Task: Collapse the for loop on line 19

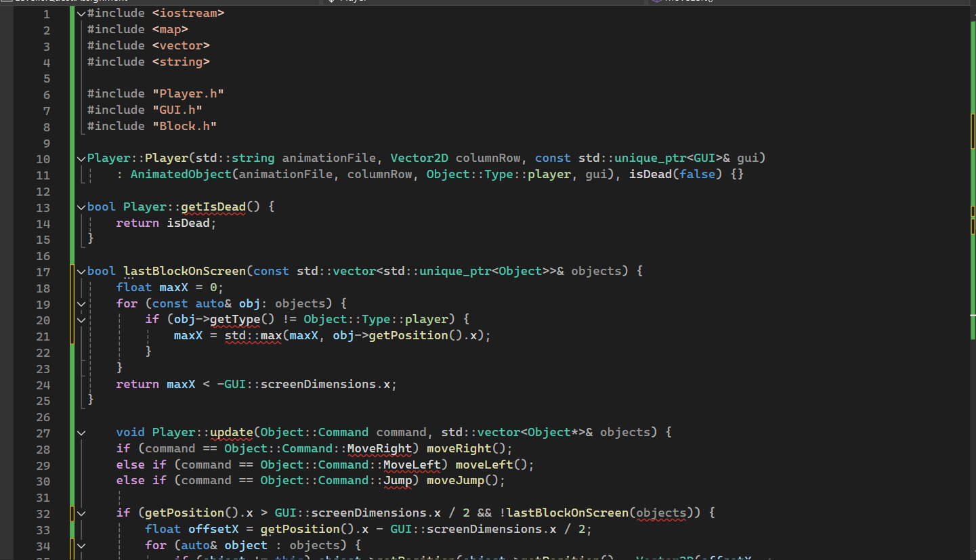Action: click(x=81, y=303)
